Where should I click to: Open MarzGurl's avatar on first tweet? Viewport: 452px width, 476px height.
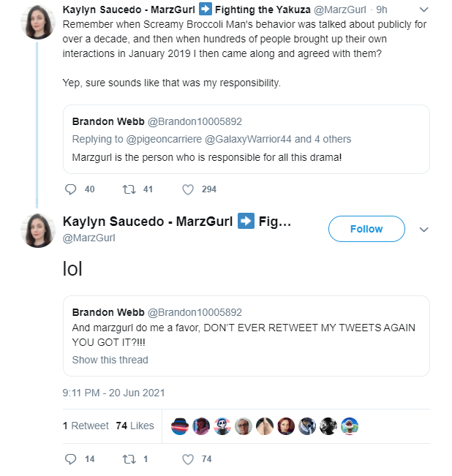(38, 22)
